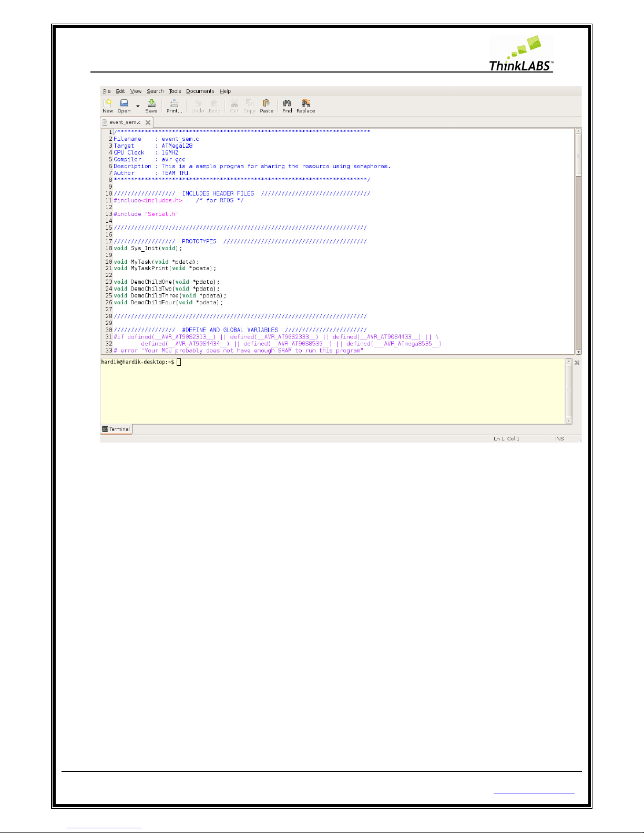Click the 'Target : ATMega128' line
The height and width of the screenshot is (833, 644).
click(x=153, y=146)
